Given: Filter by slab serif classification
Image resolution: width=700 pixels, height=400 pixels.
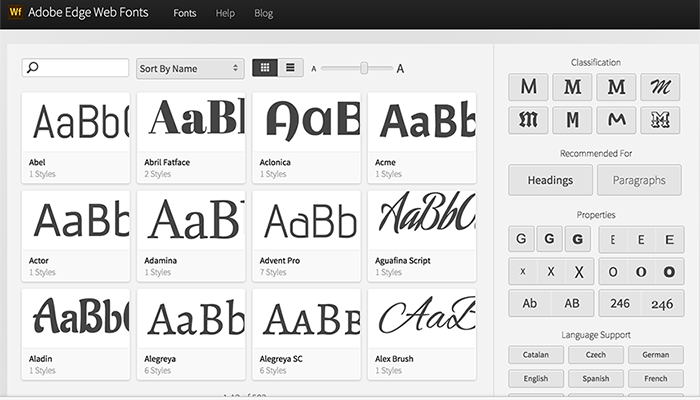Looking at the screenshot, I should pyautogui.click(x=616, y=87).
